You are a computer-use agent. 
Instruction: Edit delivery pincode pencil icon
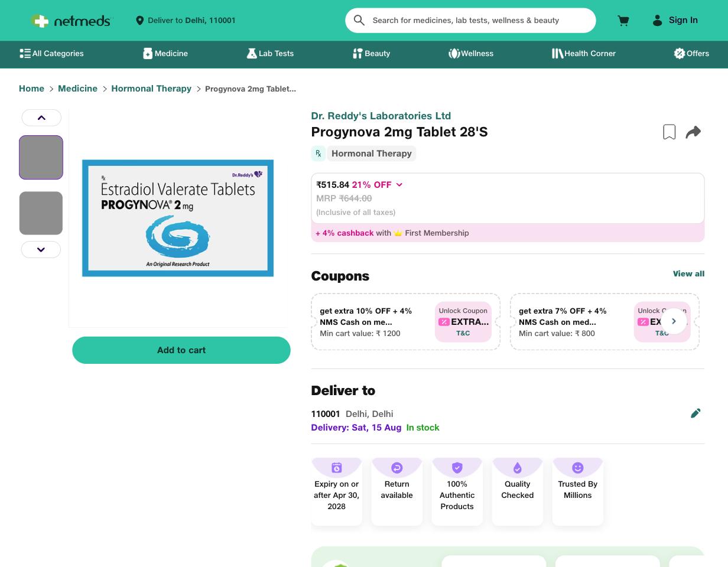695,413
